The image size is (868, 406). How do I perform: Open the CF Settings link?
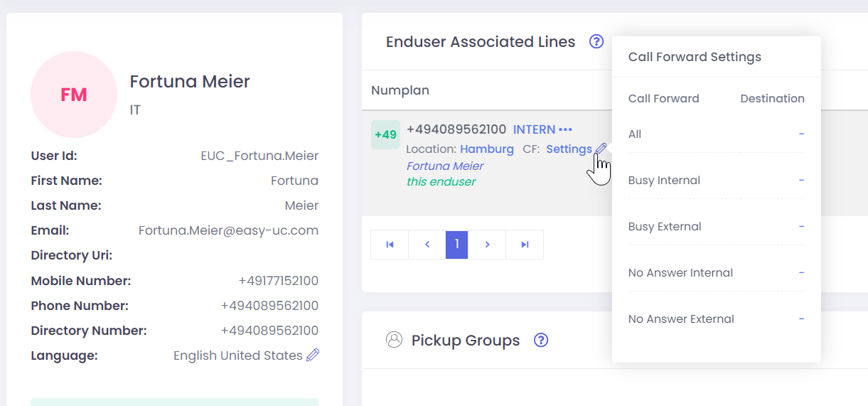pyautogui.click(x=569, y=149)
